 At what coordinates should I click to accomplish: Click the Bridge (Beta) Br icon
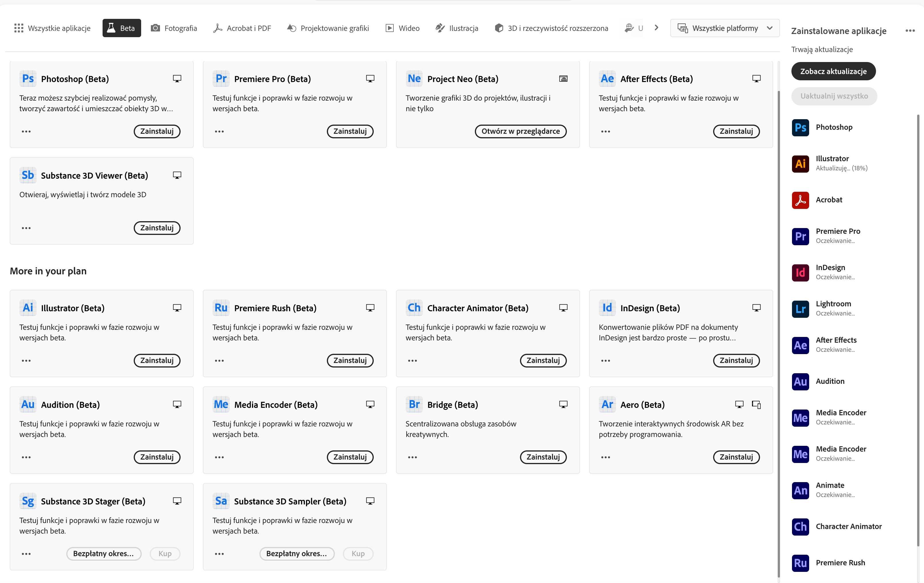(x=414, y=405)
